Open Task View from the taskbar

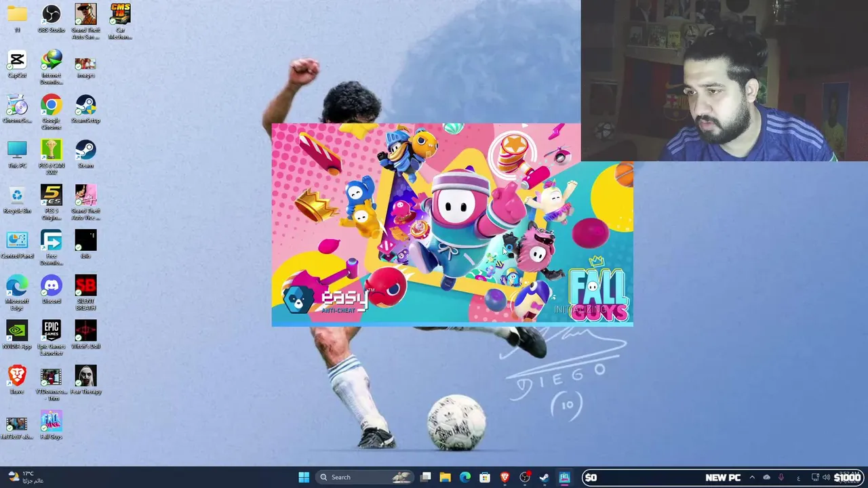pyautogui.click(x=425, y=477)
